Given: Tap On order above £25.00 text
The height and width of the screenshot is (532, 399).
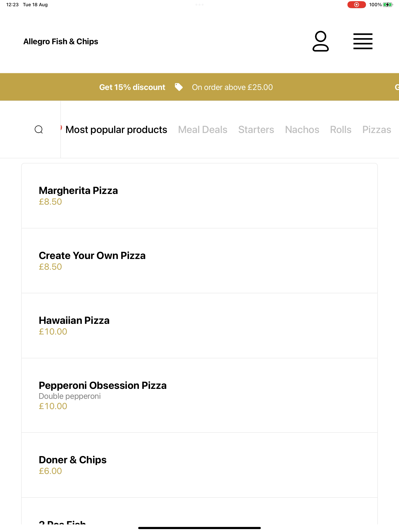Looking at the screenshot, I should (232, 87).
